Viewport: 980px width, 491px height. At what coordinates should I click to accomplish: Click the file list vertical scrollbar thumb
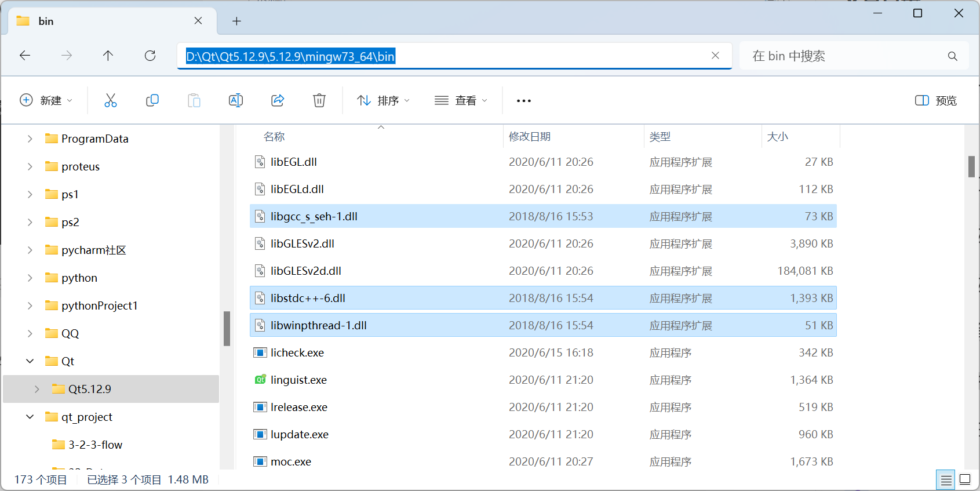click(972, 166)
